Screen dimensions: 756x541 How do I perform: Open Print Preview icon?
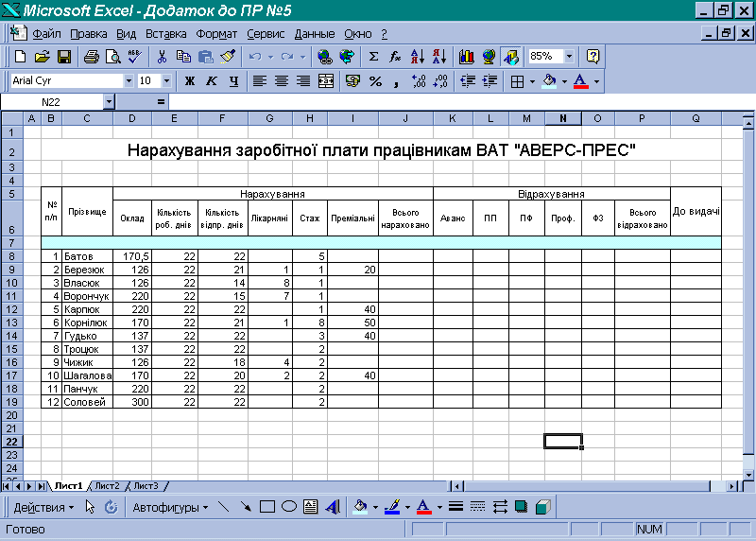(112, 57)
